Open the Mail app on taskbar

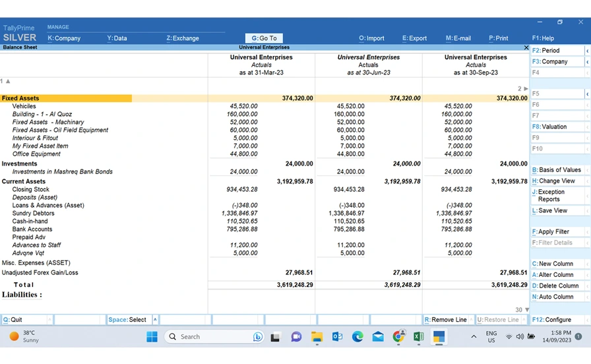click(x=378, y=336)
